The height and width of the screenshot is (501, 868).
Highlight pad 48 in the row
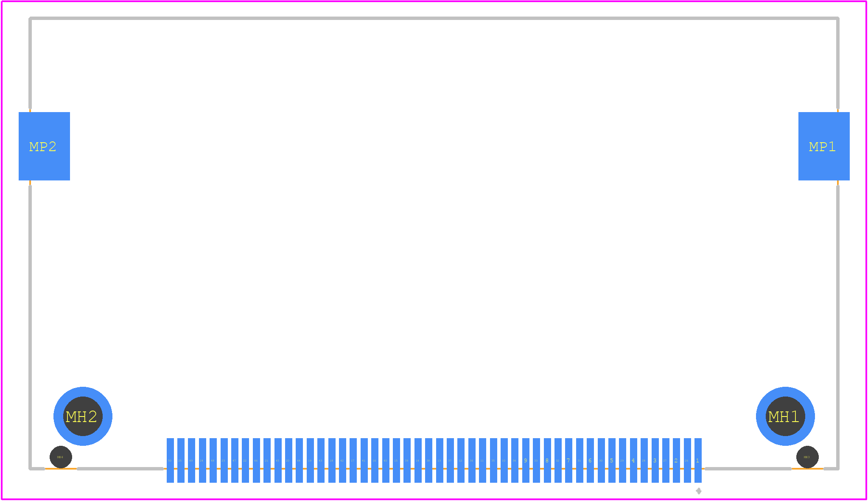coord(213,460)
